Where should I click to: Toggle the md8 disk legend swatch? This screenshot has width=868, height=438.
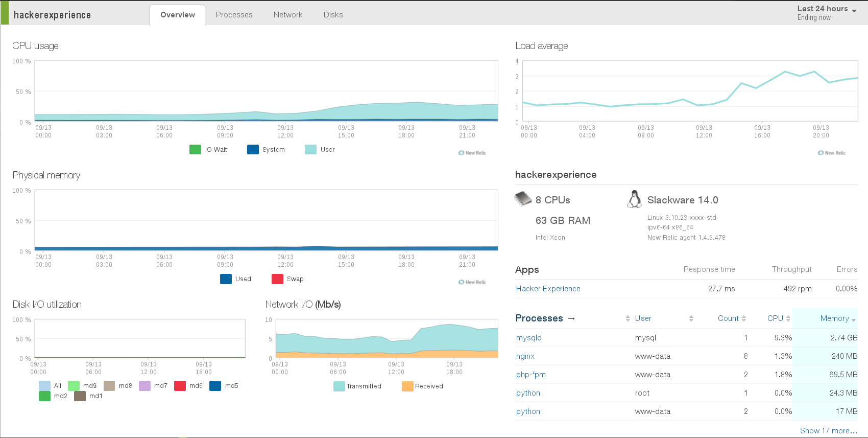[x=109, y=385]
